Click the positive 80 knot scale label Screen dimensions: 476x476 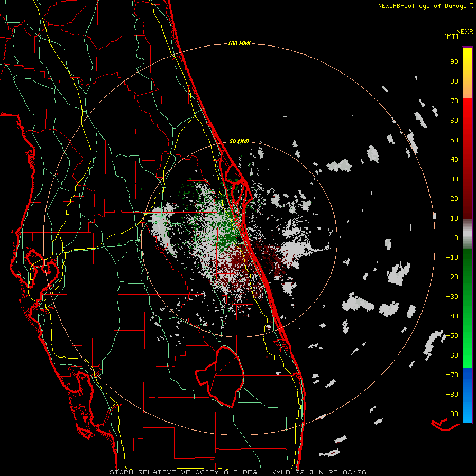pyautogui.click(x=454, y=81)
